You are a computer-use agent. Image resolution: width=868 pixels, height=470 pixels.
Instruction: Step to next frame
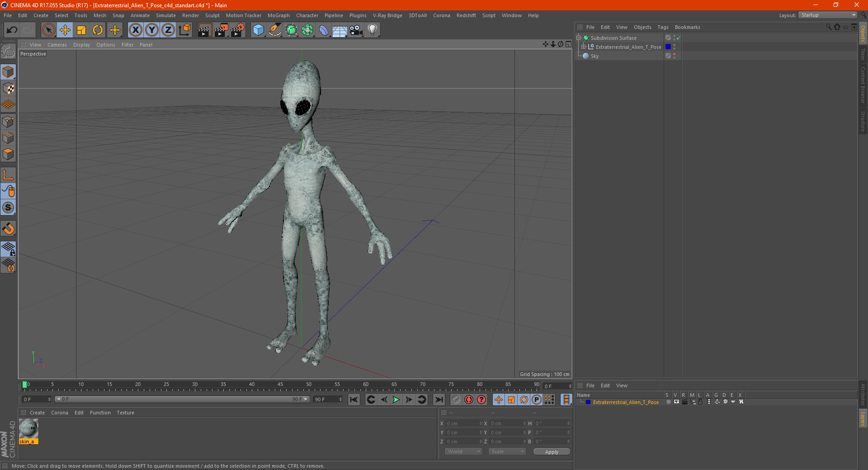409,399
